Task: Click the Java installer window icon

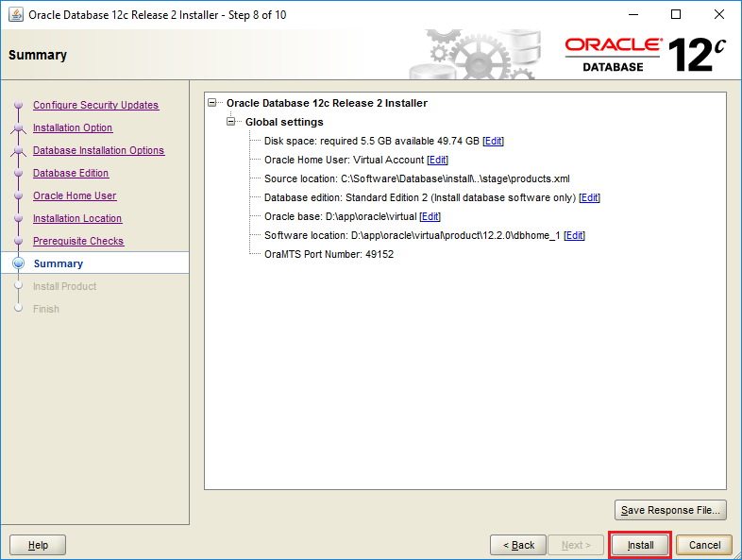Action: click(16, 15)
